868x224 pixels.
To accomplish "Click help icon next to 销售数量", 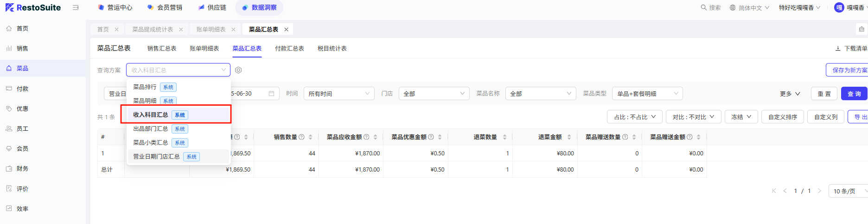I will click(x=302, y=137).
